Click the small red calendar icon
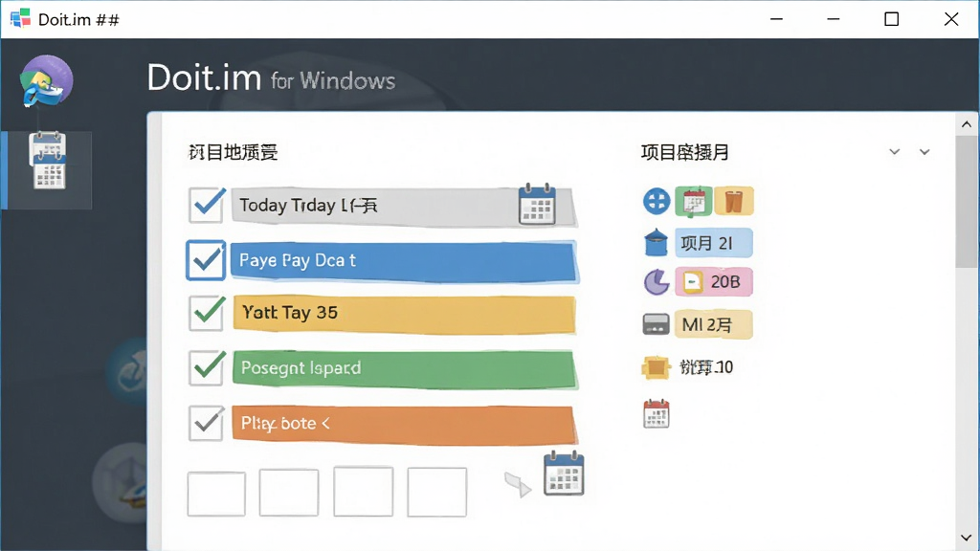Screen dimensions: 980x551 pos(657,413)
